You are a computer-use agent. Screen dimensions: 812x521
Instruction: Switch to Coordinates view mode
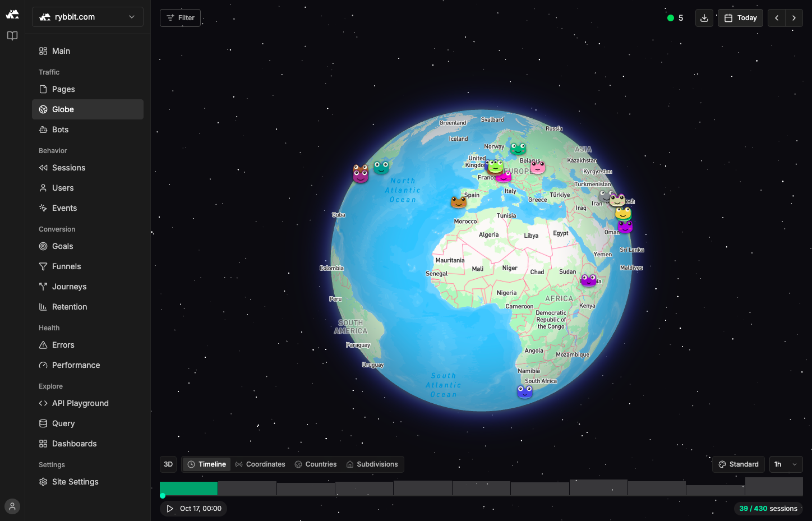coord(260,464)
